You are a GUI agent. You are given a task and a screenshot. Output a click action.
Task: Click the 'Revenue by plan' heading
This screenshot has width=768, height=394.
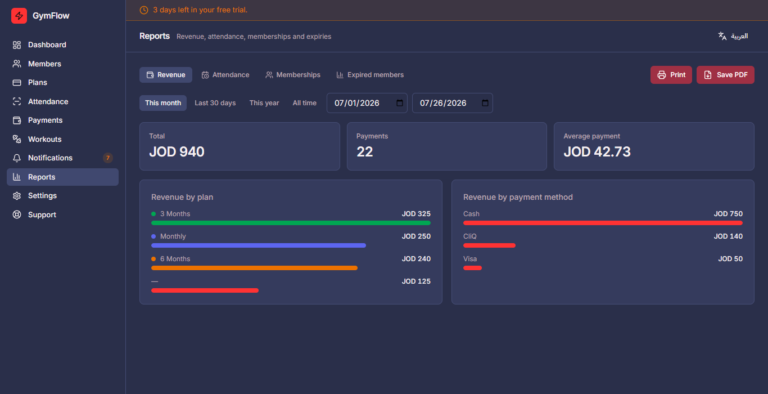[182, 197]
